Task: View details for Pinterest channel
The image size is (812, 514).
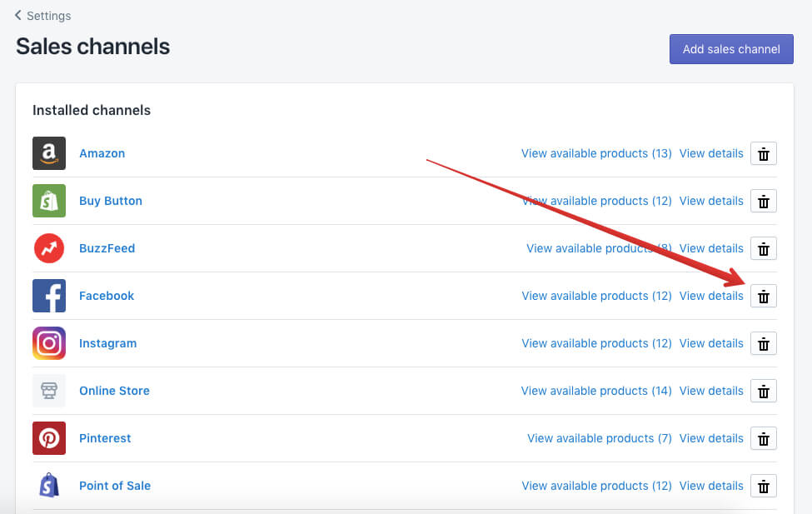Action: click(x=711, y=438)
